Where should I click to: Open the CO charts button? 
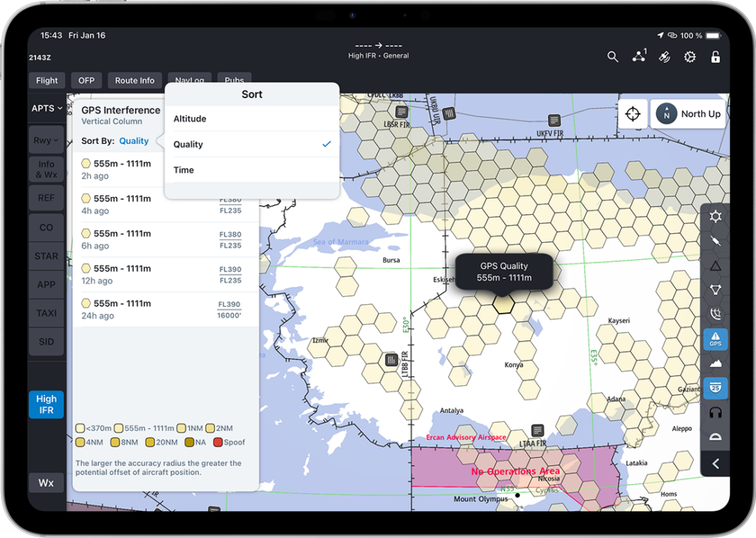[47, 227]
